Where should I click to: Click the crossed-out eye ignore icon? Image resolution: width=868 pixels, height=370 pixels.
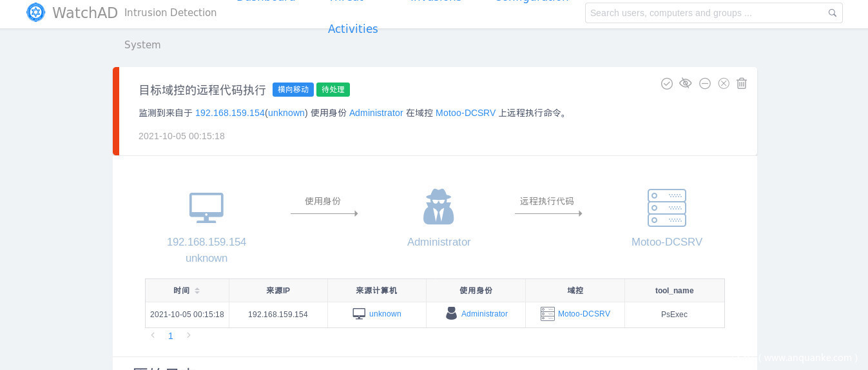pyautogui.click(x=686, y=83)
